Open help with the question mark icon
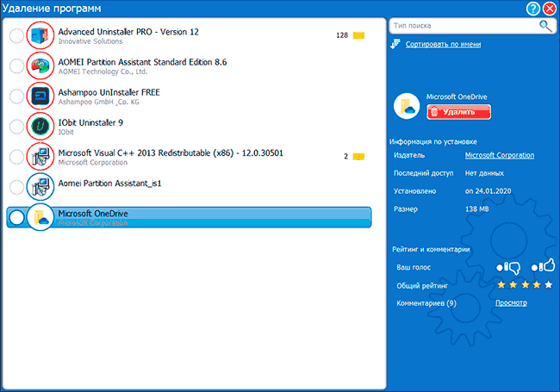 point(532,9)
